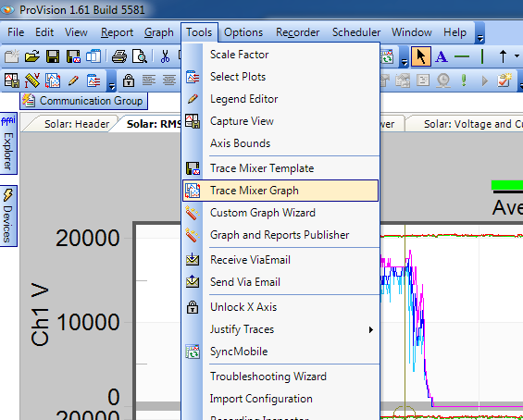Choose Capture View menu entry
Screen dimensions: 523x420
pos(280,121)
